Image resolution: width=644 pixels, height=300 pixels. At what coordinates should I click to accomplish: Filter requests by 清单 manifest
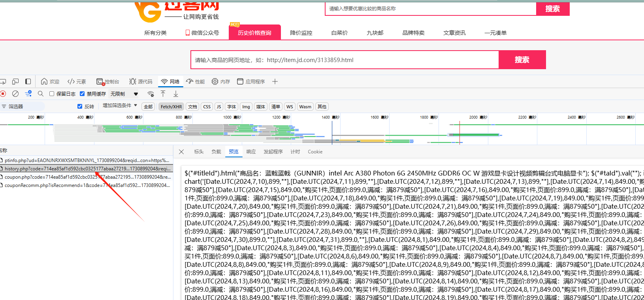(276, 107)
